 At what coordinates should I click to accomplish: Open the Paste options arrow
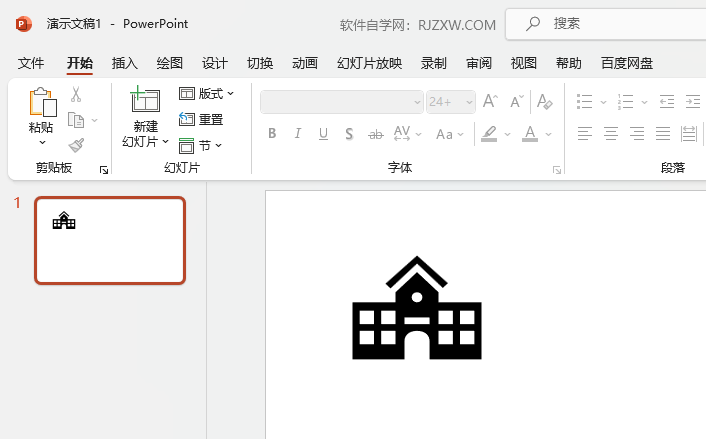[x=42, y=142]
